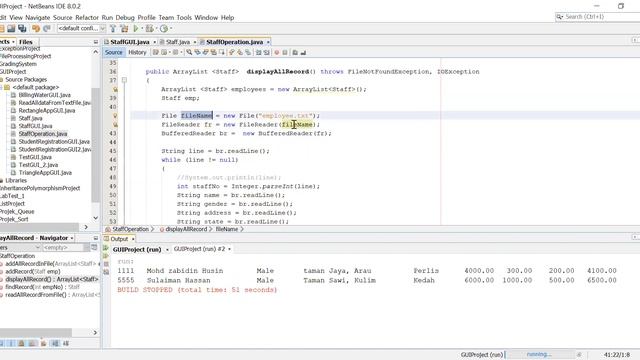This screenshot has width=640, height=360.
Task: Open the Navigator members view combo box
Action: click(20, 247)
